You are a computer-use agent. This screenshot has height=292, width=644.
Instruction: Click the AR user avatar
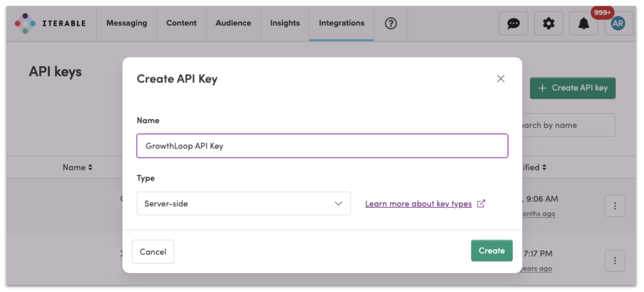pyautogui.click(x=618, y=24)
